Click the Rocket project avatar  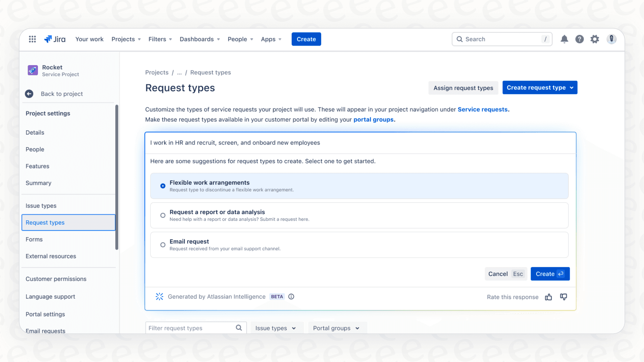click(33, 70)
